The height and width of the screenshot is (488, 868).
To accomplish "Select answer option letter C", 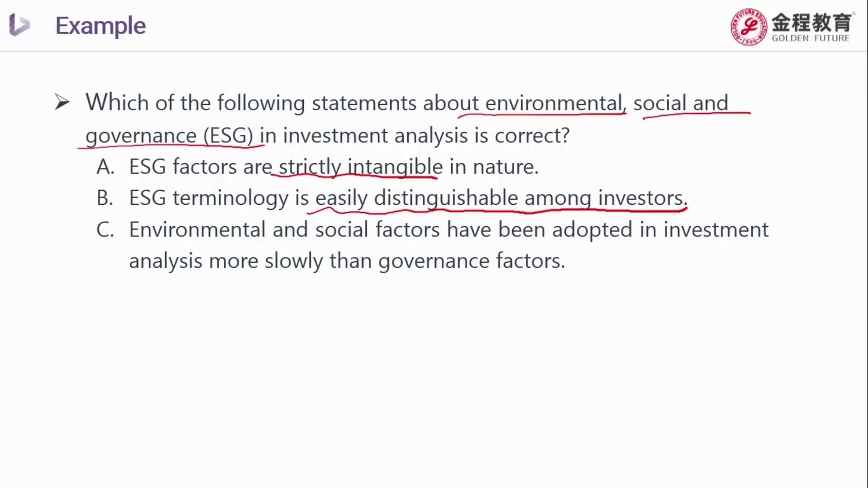I will [x=105, y=230].
